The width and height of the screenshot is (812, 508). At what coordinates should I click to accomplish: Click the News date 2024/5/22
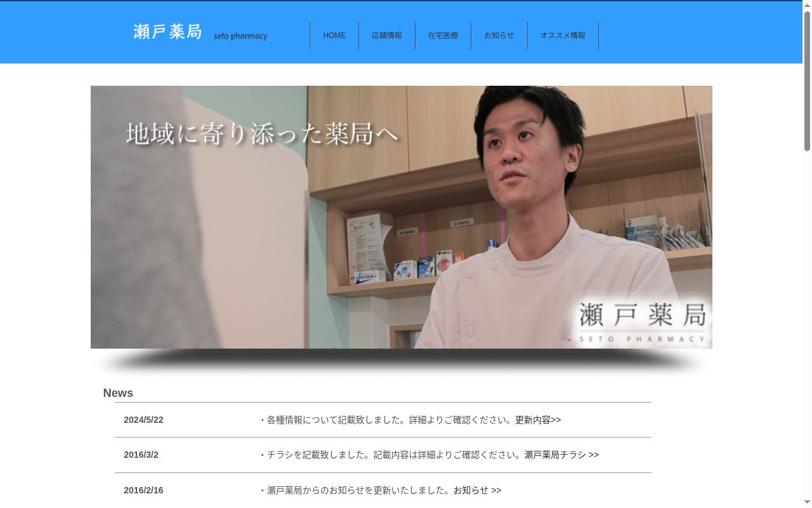pyautogui.click(x=143, y=420)
